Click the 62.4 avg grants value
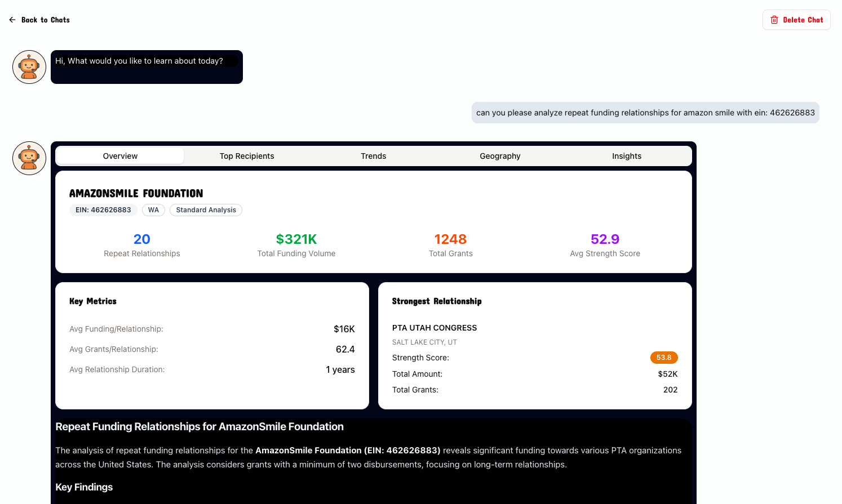This screenshot has height=504, width=842. (345, 349)
